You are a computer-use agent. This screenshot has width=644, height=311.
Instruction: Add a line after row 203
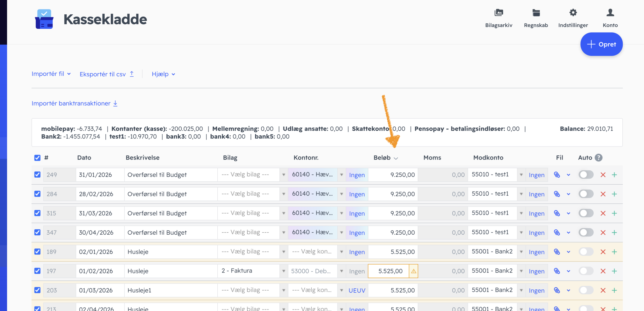(614, 290)
